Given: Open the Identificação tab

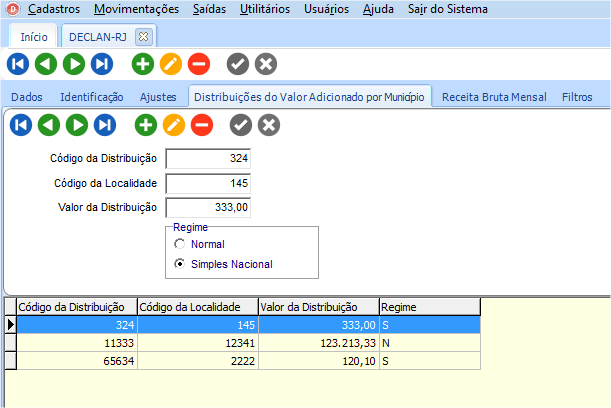Looking at the screenshot, I should (x=92, y=97).
